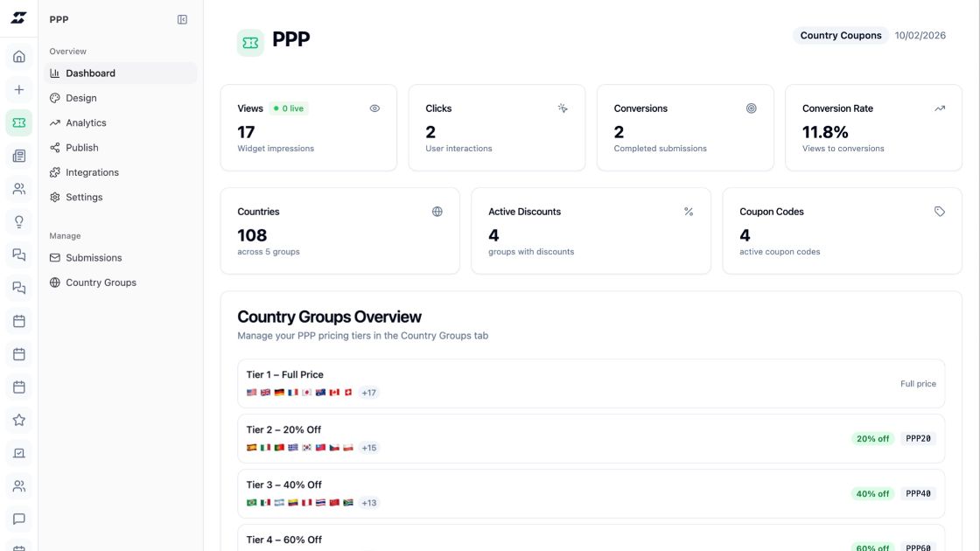Open the green coupon ticket icon
This screenshot has height=551, width=980.
[x=19, y=122]
